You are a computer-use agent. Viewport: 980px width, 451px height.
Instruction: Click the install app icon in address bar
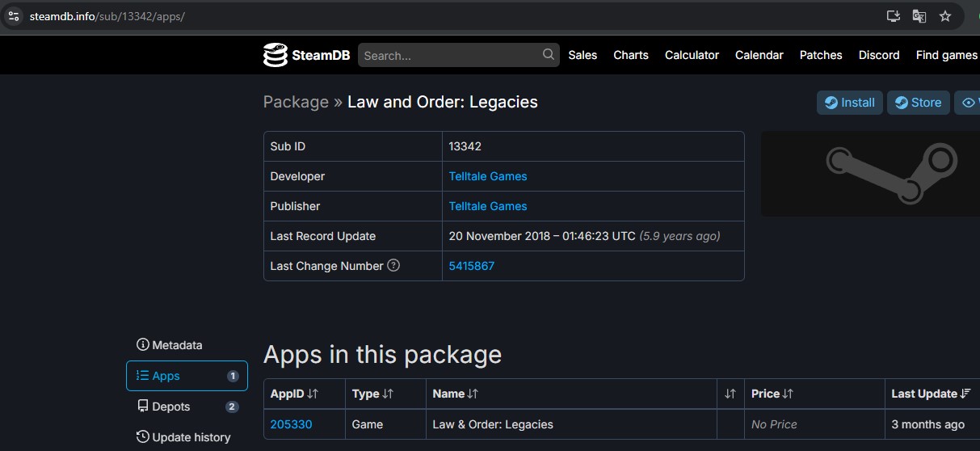(x=893, y=16)
